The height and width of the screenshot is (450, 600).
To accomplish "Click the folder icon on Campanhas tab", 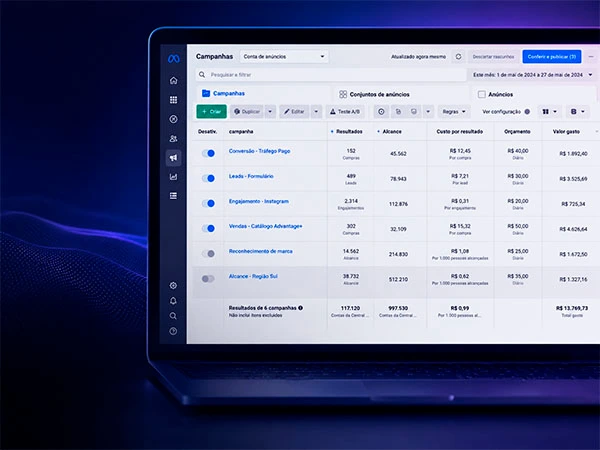I will [x=206, y=93].
